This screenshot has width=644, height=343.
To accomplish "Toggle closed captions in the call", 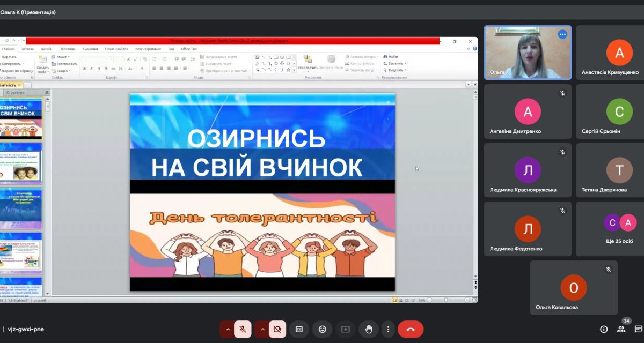I will (299, 329).
